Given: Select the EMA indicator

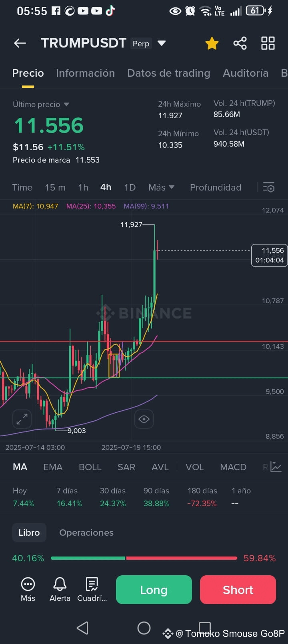Looking at the screenshot, I should (53, 467).
